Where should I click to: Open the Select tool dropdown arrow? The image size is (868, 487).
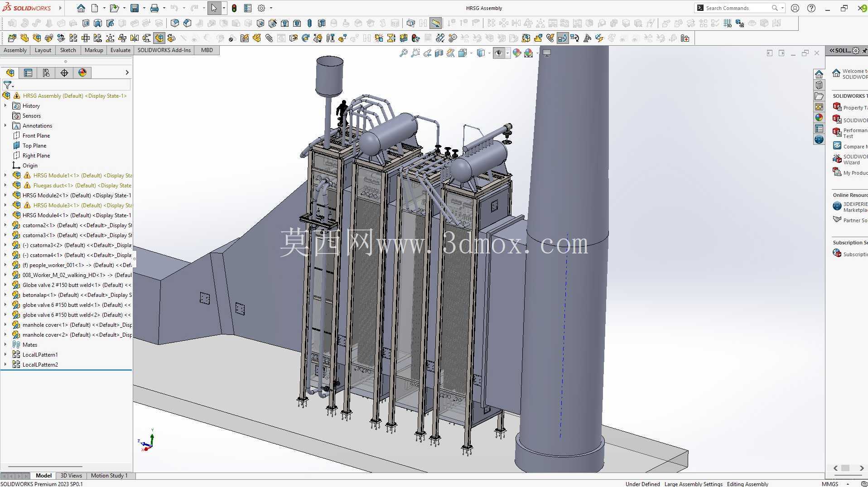[224, 8]
